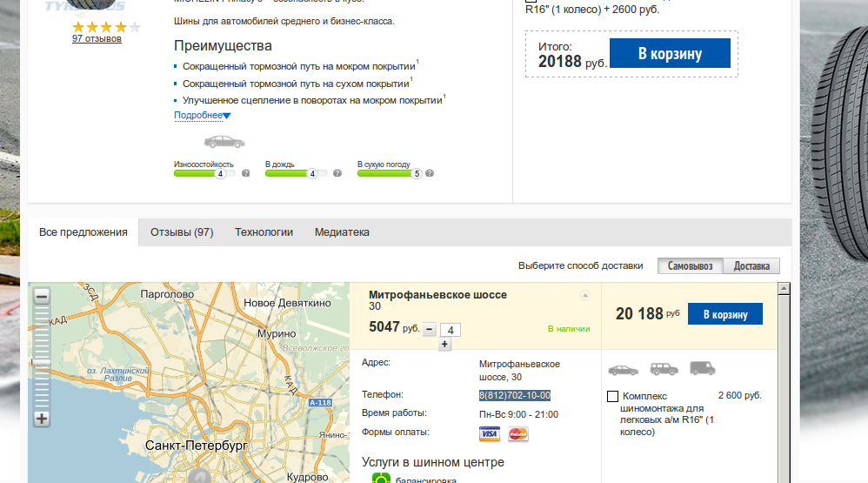Open the 97 отзывов reviews link

pos(97,39)
